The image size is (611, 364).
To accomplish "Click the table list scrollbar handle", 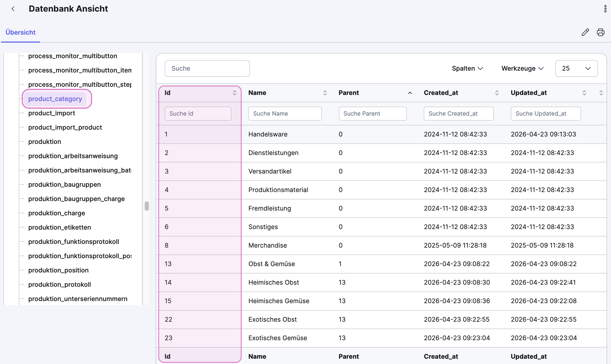I will [x=147, y=206].
